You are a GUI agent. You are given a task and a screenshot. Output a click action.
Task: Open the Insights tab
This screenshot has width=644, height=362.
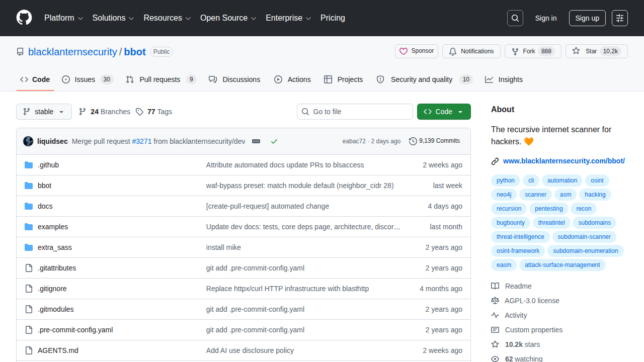click(504, 79)
